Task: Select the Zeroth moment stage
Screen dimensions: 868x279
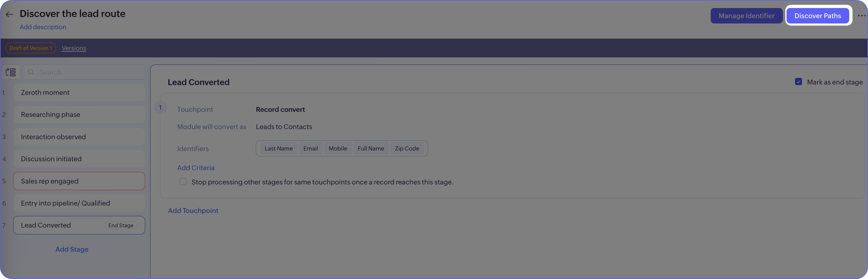Action: (79, 92)
